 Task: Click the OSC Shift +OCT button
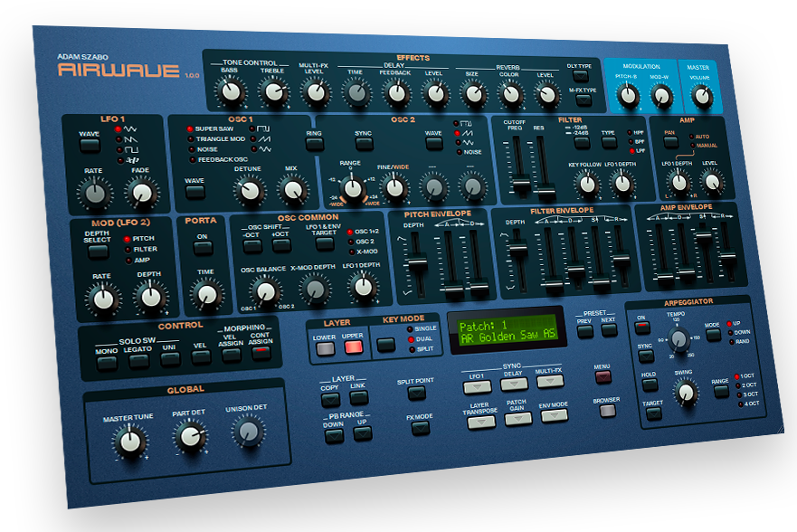280,245
